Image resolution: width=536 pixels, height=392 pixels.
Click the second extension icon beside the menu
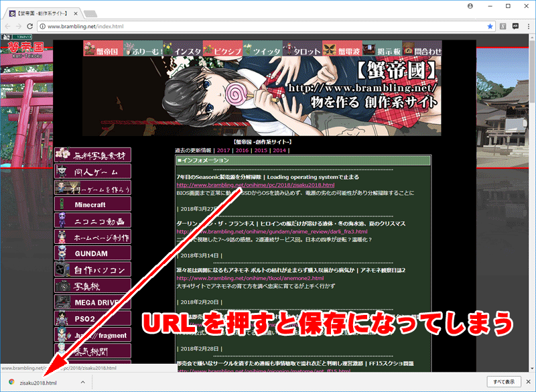click(x=515, y=26)
